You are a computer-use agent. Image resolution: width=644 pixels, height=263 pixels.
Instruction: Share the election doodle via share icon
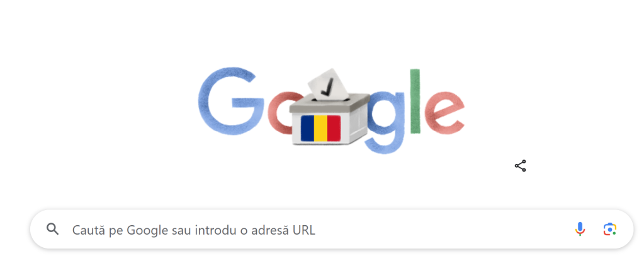tap(520, 166)
